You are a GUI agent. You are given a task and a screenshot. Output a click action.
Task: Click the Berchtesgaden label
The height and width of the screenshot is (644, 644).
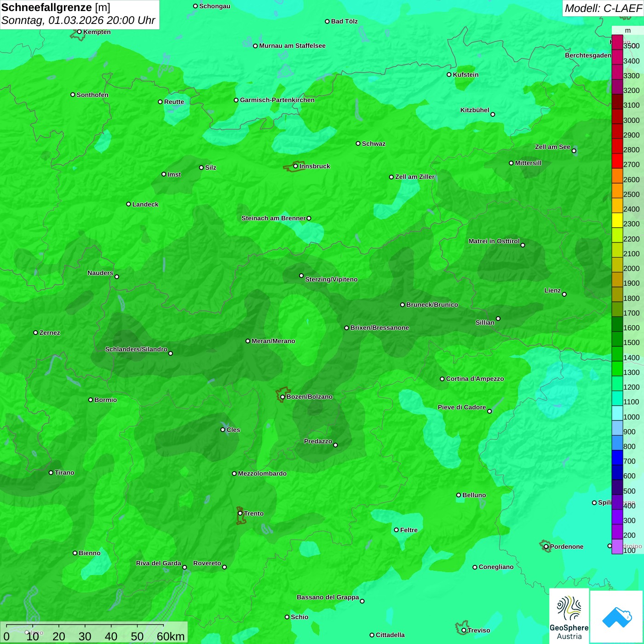coord(588,55)
